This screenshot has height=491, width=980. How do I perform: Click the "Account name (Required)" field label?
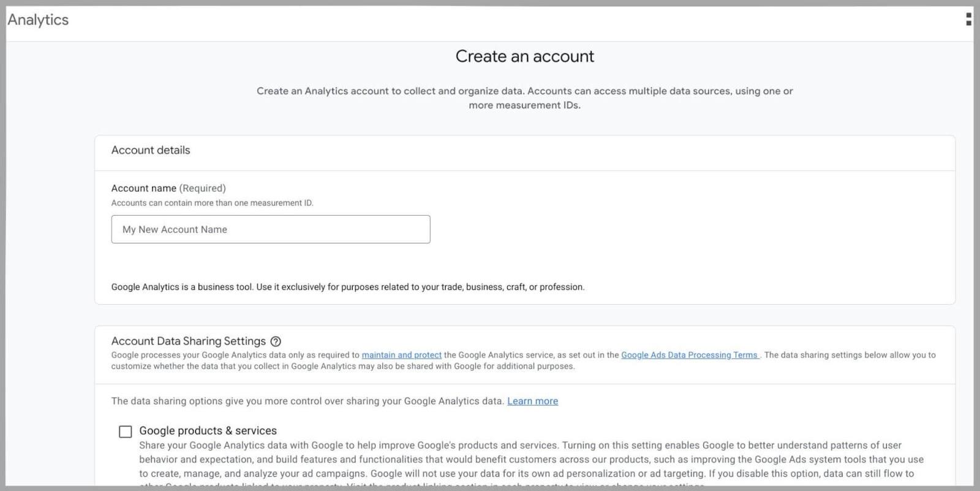[143, 188]
